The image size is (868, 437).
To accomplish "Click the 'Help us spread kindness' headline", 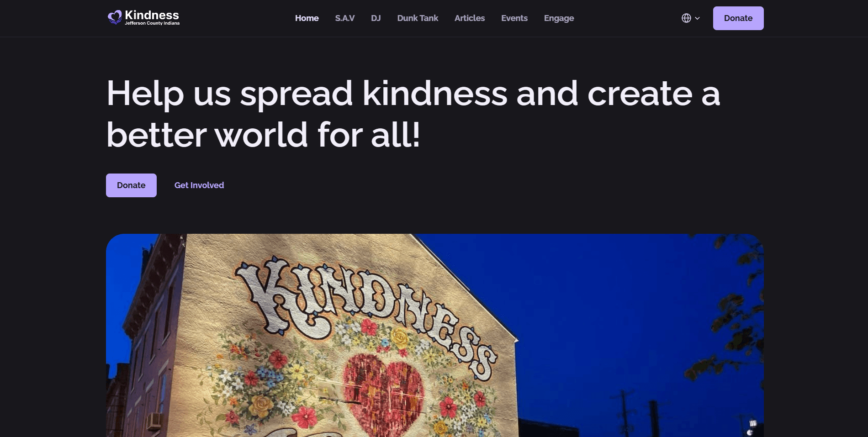I will coord(413,114).
